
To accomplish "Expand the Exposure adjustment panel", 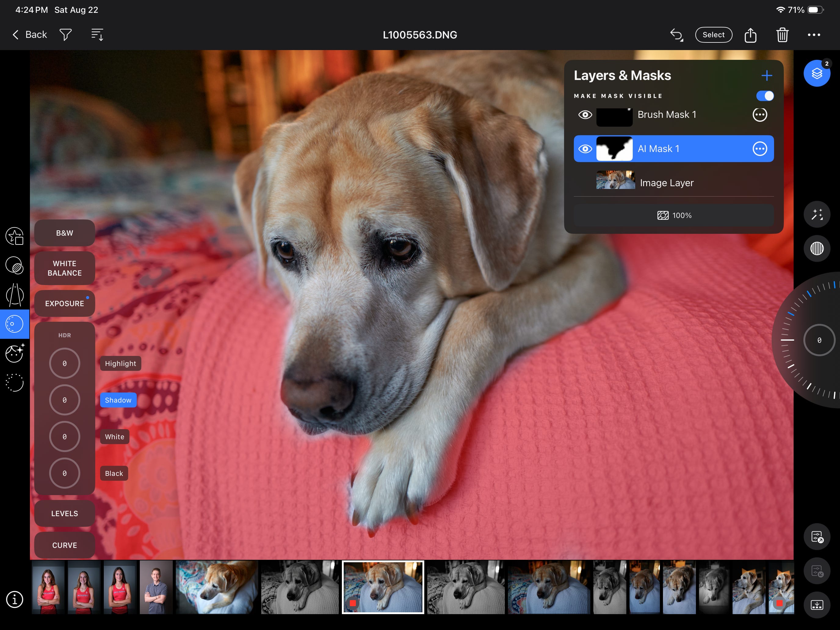I will (x=65, y=303).
